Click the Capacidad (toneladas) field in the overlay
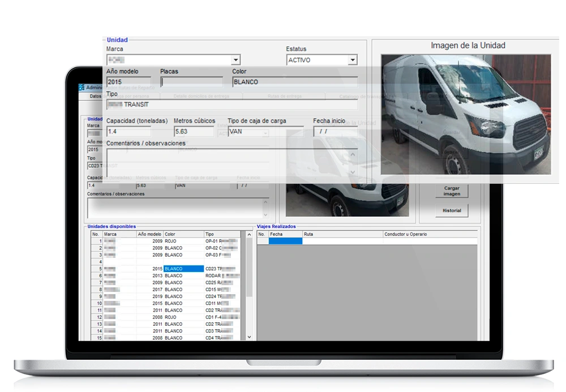The image size is (566, 392). (x=129, y=132)
